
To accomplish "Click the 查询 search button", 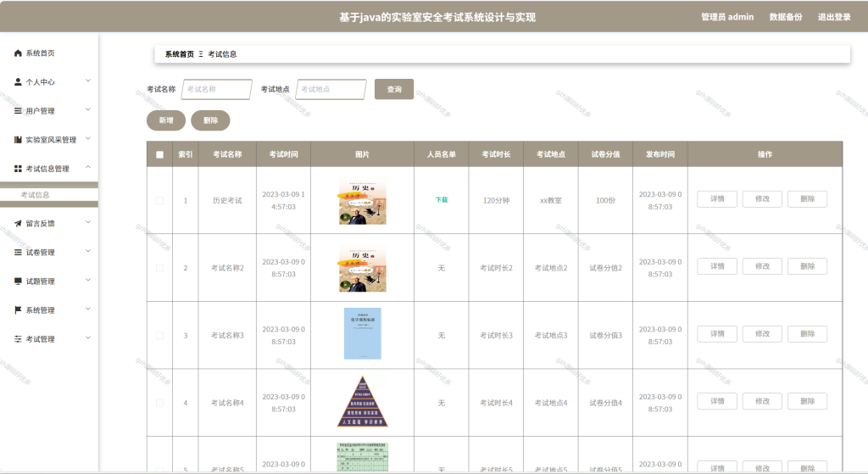I will (394, 89).
